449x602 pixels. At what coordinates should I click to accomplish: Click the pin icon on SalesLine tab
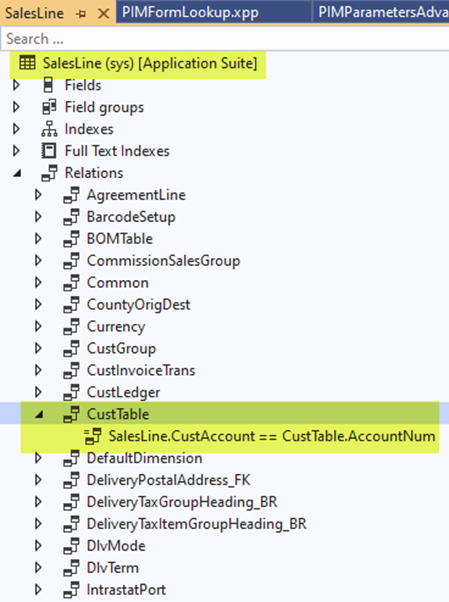click(81, 14)
